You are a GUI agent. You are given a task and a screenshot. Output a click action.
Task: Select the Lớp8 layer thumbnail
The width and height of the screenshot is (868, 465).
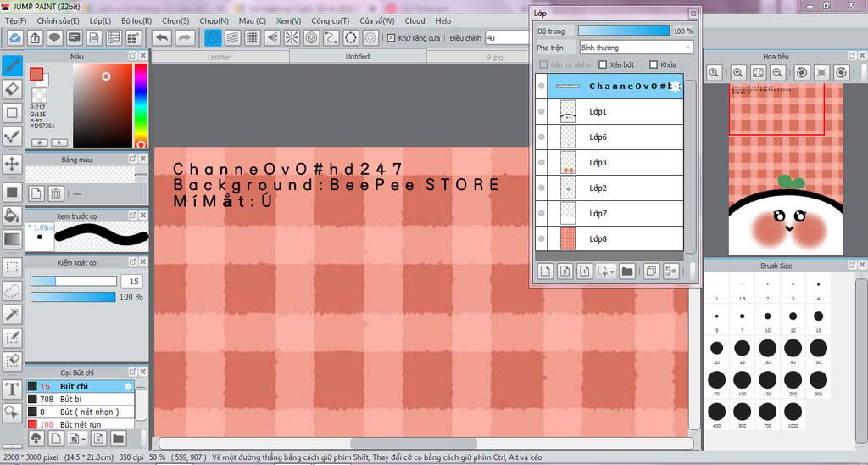[x=568, y=239]
